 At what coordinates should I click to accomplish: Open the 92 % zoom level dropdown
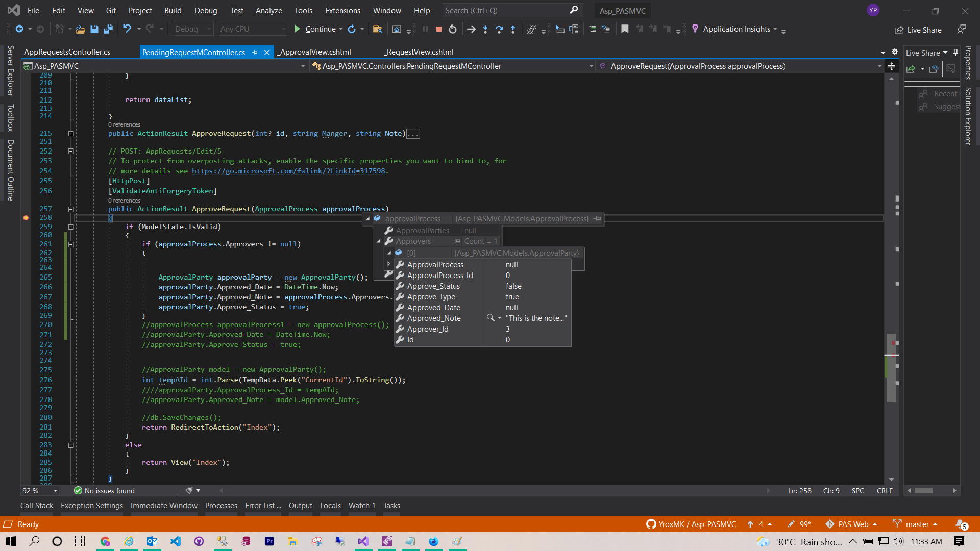(40, 491)
